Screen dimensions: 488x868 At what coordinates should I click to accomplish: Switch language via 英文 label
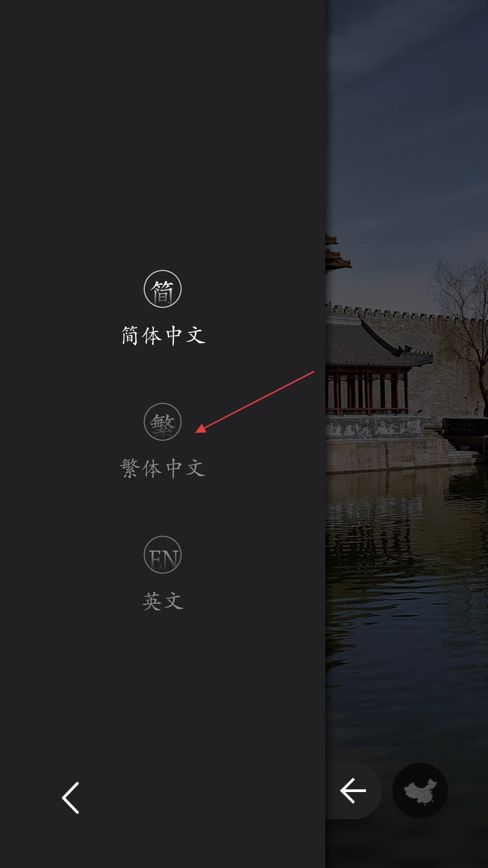163,601
